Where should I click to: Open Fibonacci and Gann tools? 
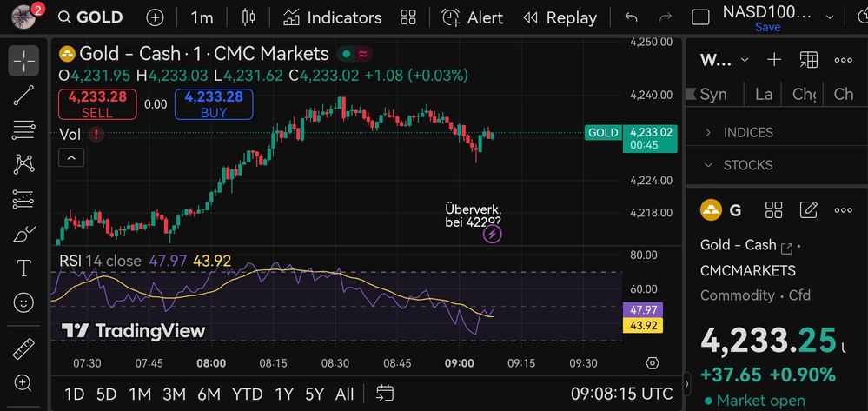point(23,130)
